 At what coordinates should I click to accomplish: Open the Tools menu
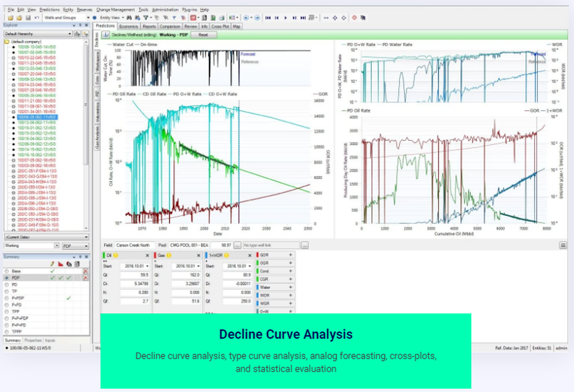pyautogui.click(x=143, y=9)
